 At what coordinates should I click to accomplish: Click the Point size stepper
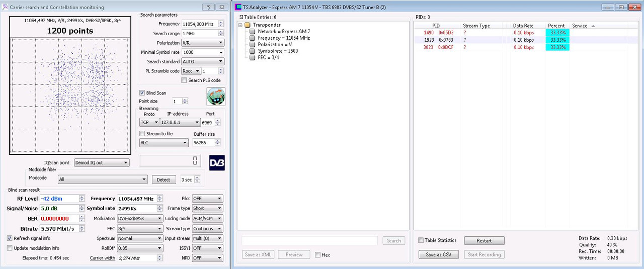tap(185, 101)
